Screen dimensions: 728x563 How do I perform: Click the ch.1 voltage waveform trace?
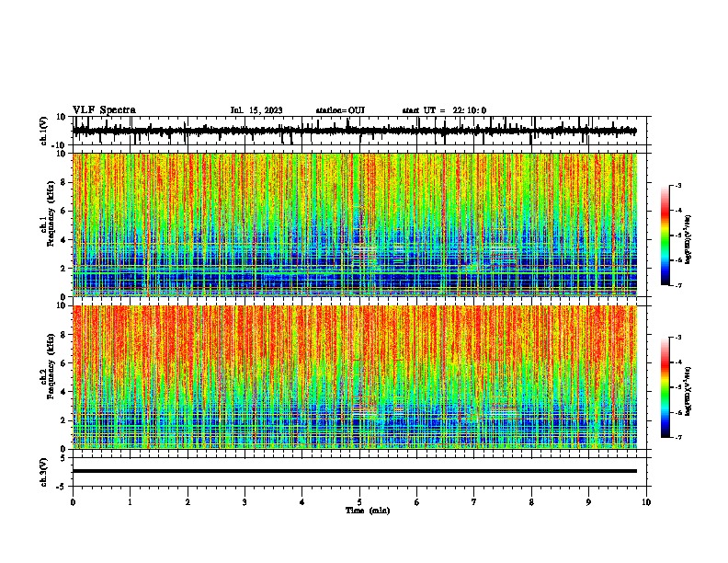point(354,131)
